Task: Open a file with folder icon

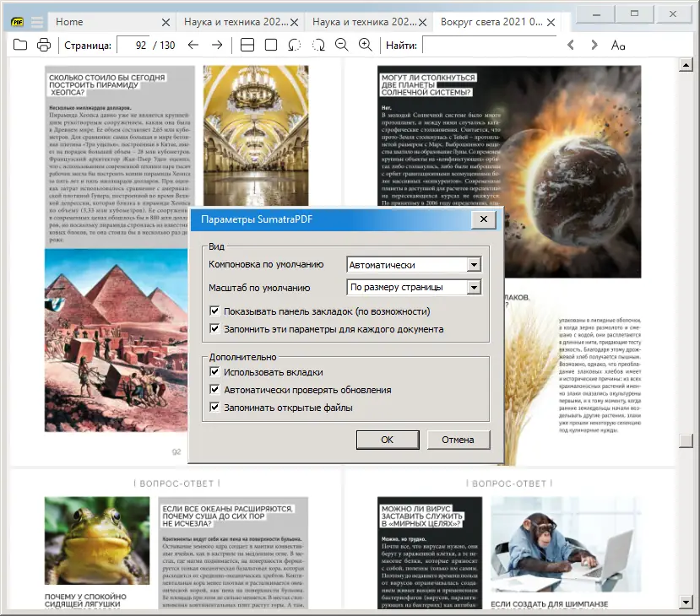Action: click(20, 45)
